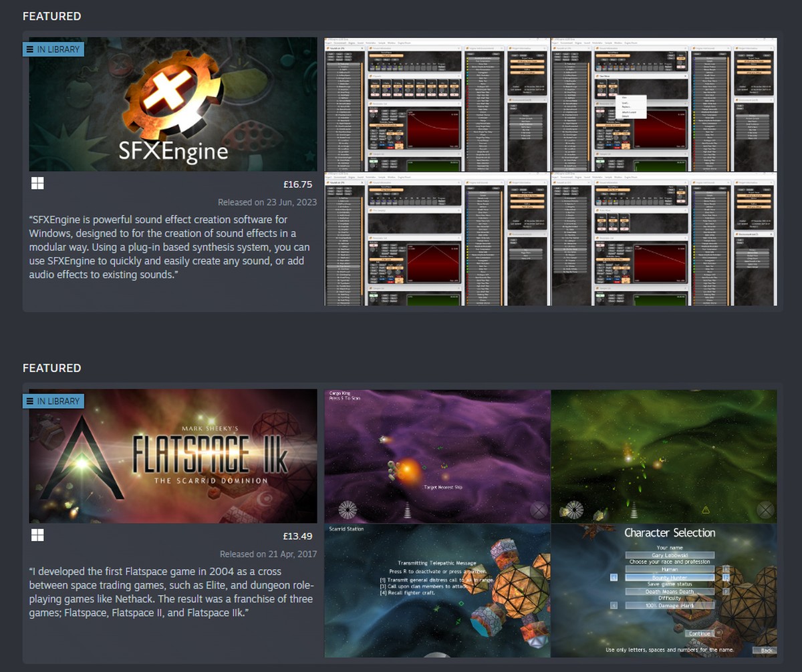The width and height of the screenshot is (802, 672).
Task: Open the Scarrid Station telepathic message screenshot
Action: point(438,591)
